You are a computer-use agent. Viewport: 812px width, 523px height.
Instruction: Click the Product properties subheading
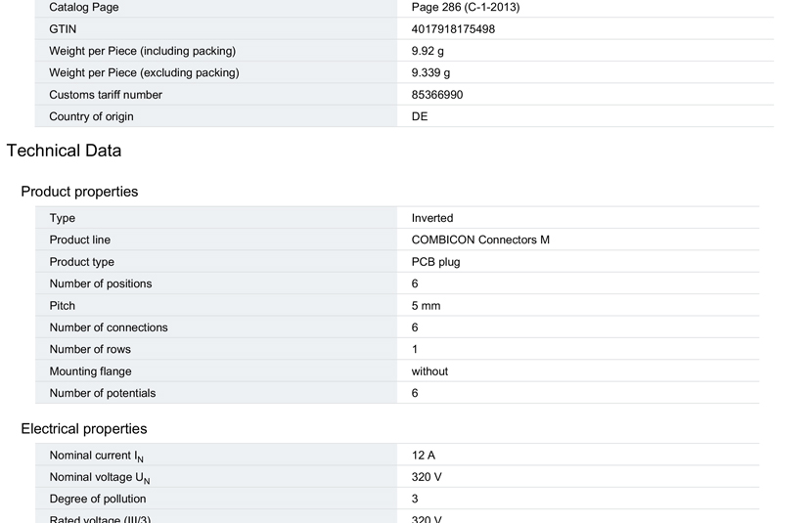79,192
